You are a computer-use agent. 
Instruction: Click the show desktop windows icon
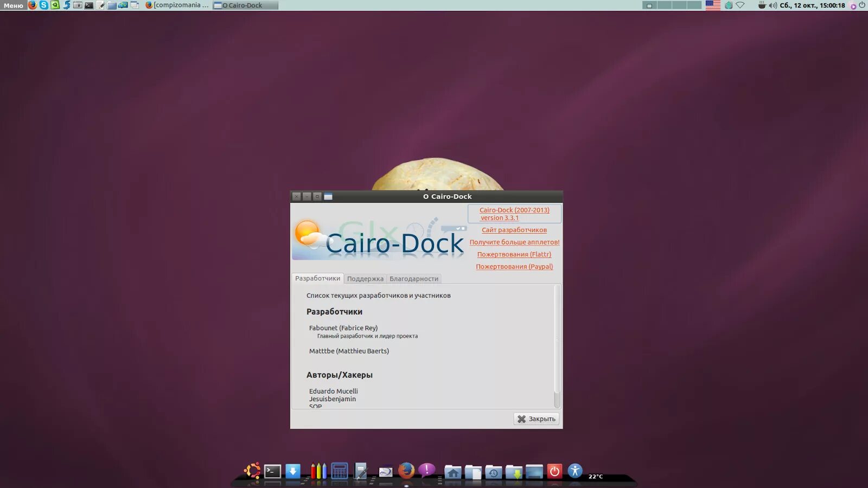135,5
